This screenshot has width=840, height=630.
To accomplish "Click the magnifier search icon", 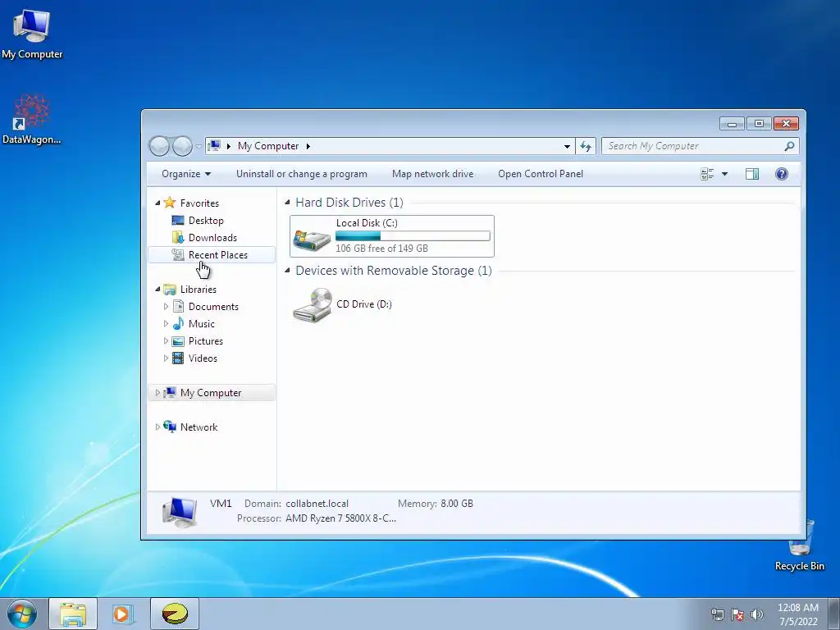I will [x=789, y=146].
